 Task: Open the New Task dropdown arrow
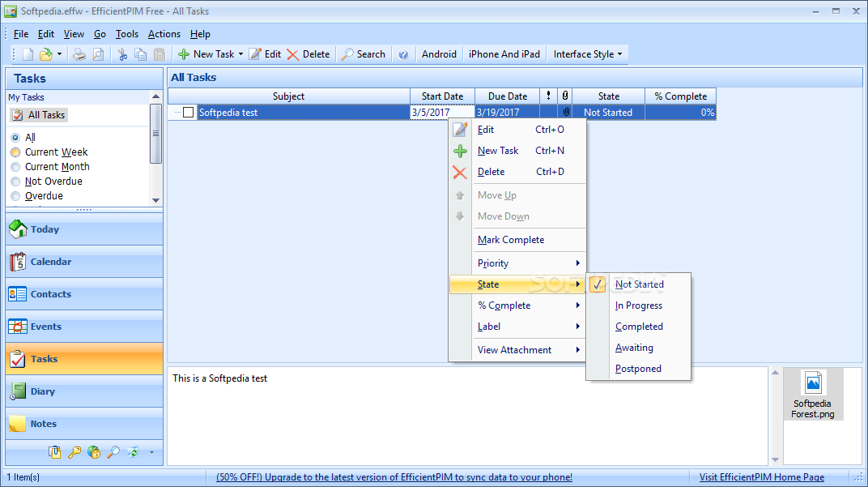click(x=240, y=54)
